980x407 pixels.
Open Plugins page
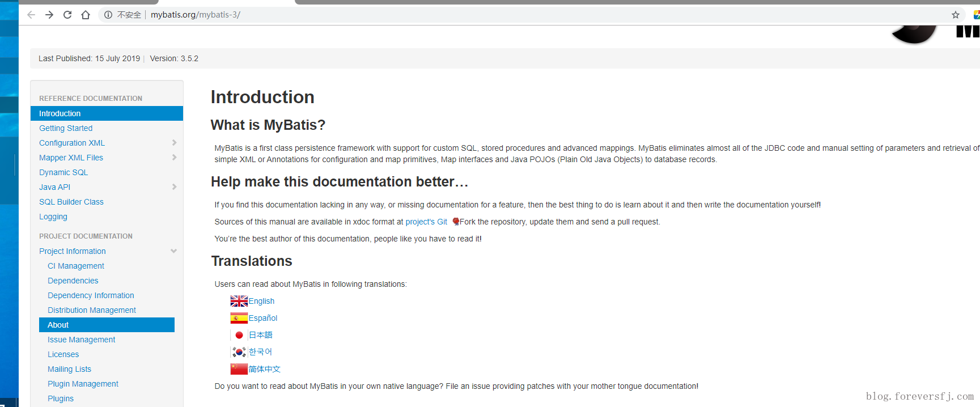point(61,398)
